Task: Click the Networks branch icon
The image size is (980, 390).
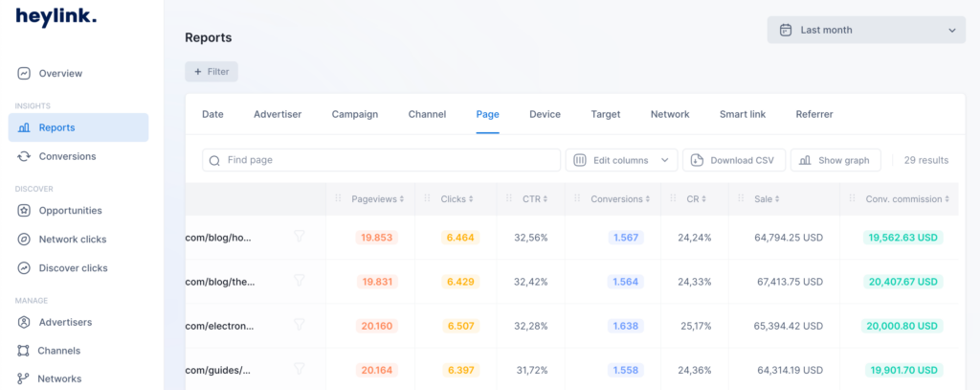Action: (x=24, y=379)
